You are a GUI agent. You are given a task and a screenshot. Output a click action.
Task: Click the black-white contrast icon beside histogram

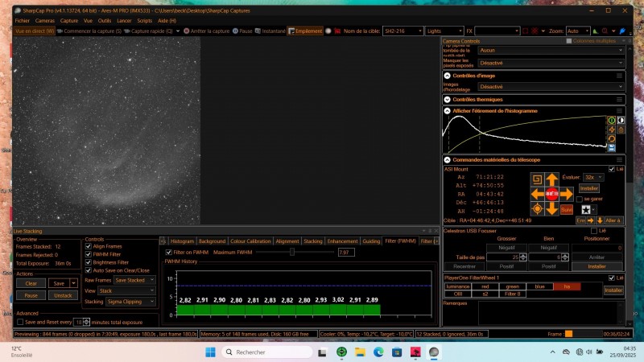click(x=621, y=120)
